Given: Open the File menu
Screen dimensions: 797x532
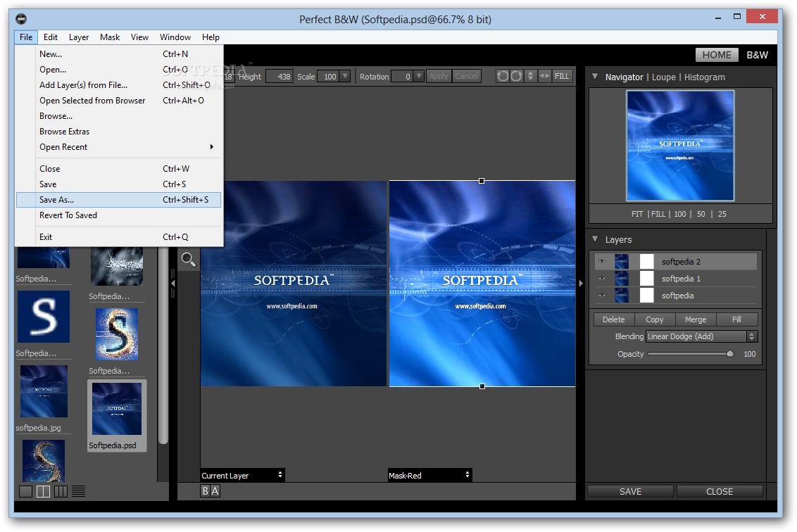Looking at the screenshot, I should click(x=26, y=37).
